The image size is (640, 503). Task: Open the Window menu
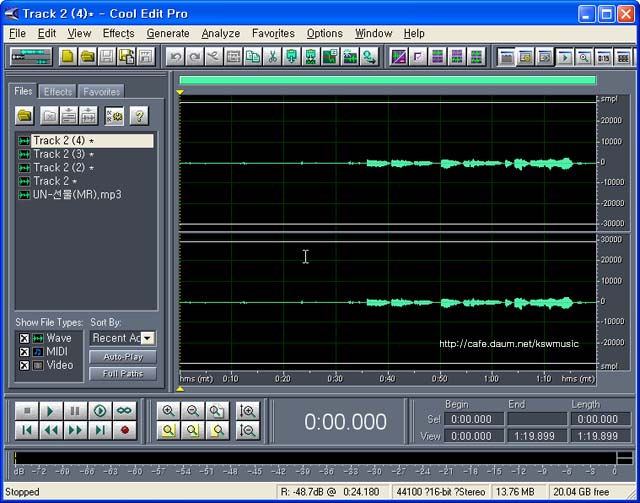click(x=373, y=33)
